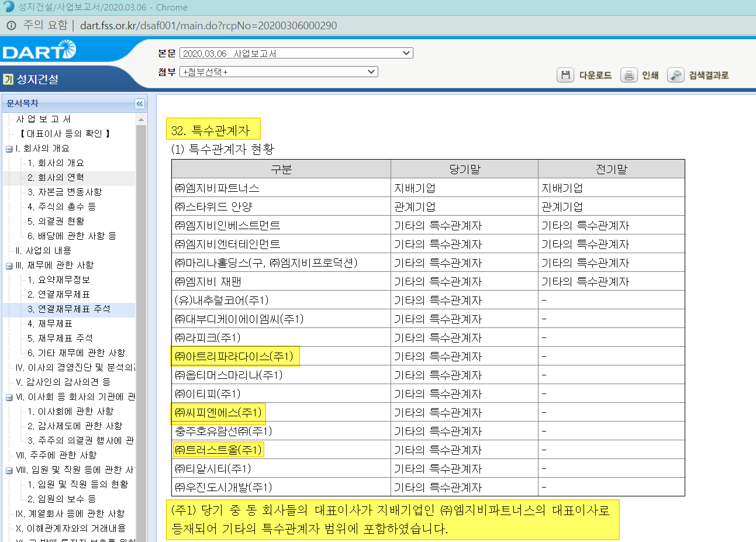The width and height of the screenshot is (756, 542).
Task: Click the Chrome window icon in title bar
Action: pos(8,7)
